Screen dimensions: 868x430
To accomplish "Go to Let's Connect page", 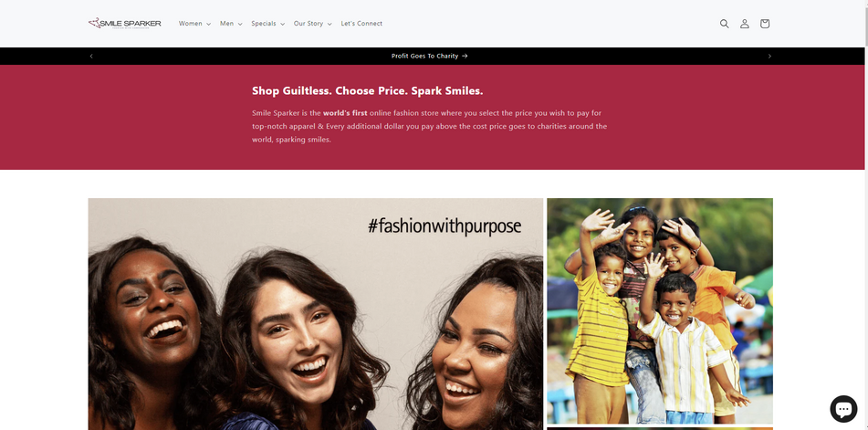I will coord(361,23).
